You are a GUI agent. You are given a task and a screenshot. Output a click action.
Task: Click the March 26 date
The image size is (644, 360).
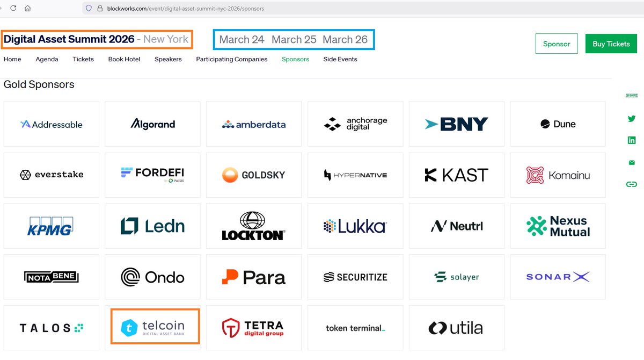345,40
